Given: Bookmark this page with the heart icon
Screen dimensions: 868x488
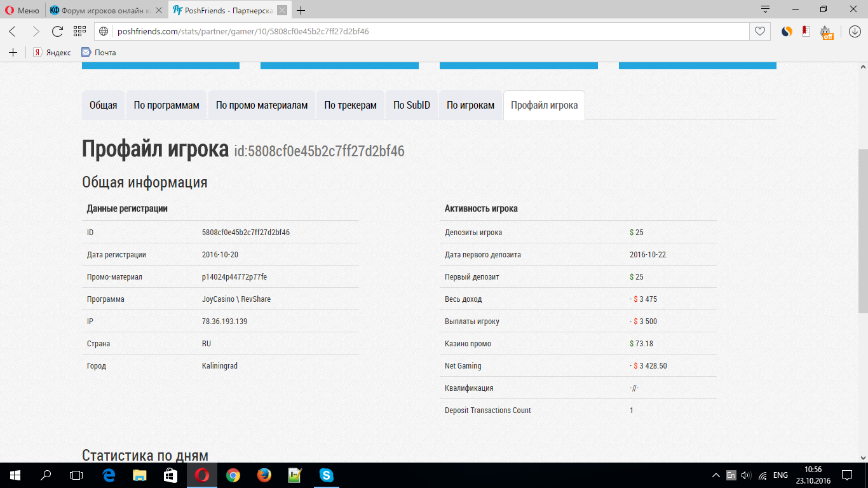Looking at the screenshot, I should 759,31.
